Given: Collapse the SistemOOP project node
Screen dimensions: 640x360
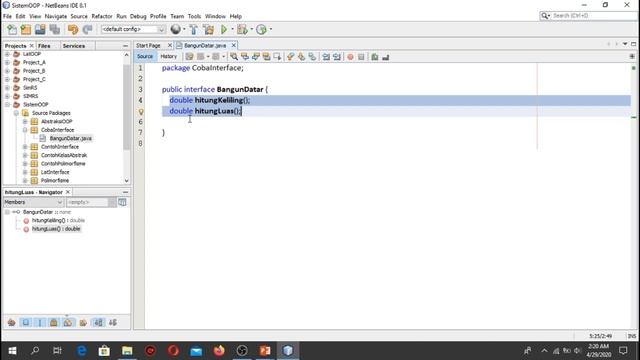Looking at the screenshot, I should tap(7, 104).
